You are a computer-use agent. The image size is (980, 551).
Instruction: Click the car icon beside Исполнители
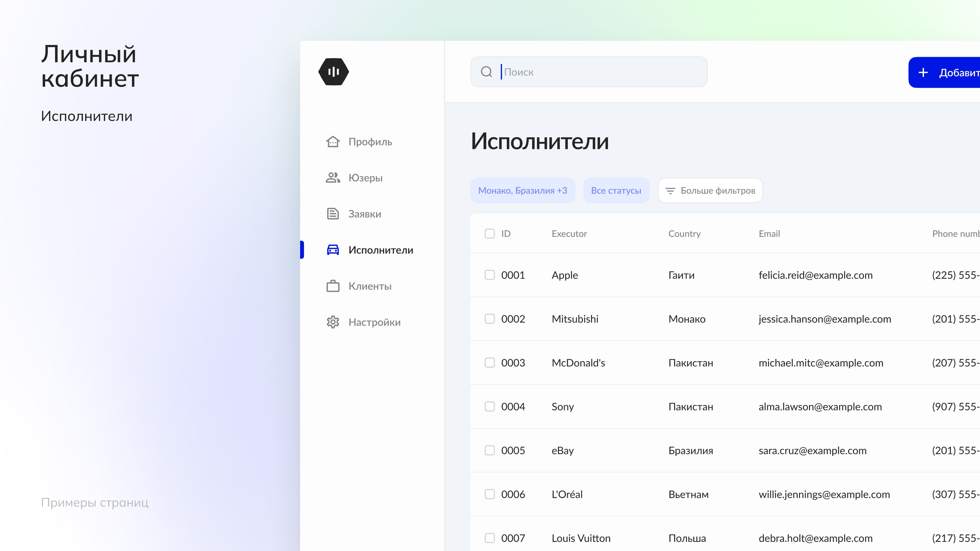coord(333,250)
